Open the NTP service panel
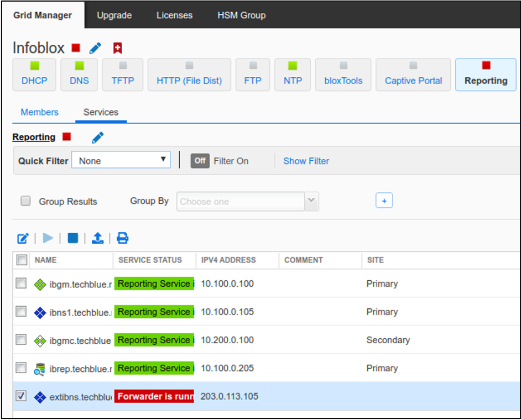 [x=293, y=75]
